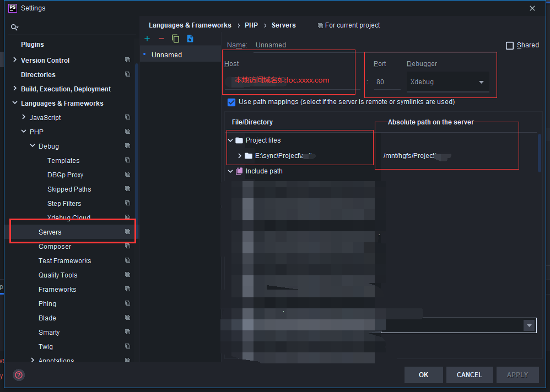550x392 pixels.
Task: Click the search icon in settings
Action: (x=14, y=27)
